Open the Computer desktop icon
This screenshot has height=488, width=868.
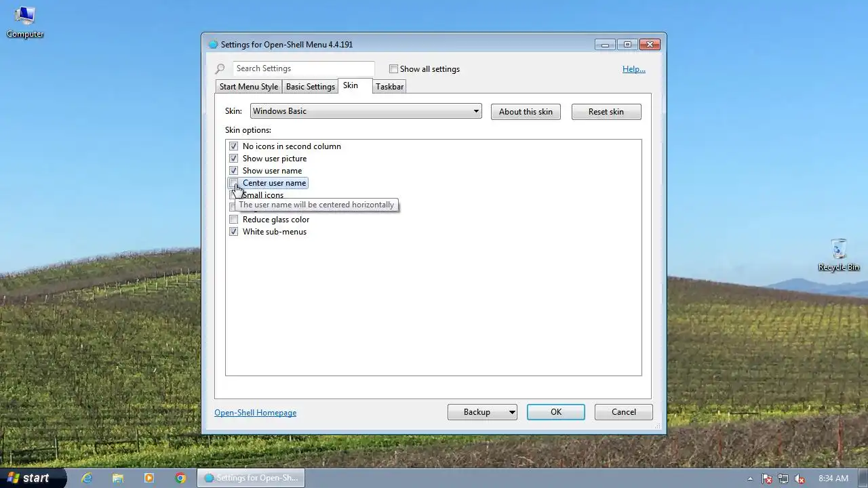[x=25, y=22]
